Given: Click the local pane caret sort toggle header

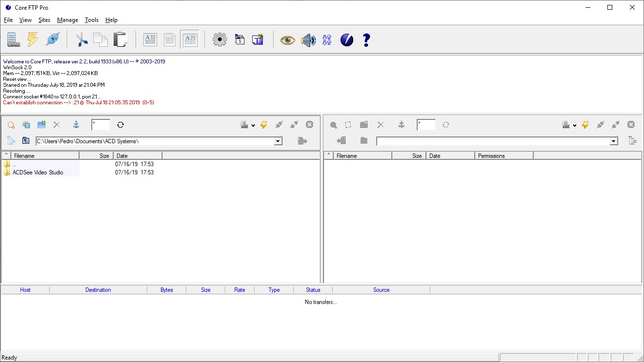Looking at the screenshot, I should tap(6, 156).
